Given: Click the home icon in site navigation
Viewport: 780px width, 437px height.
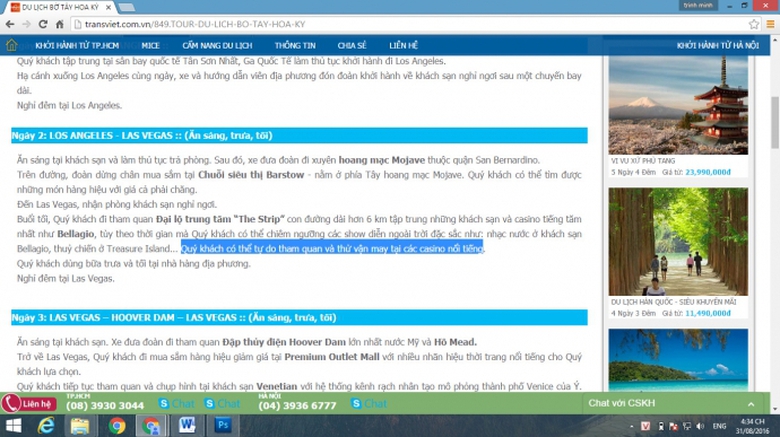Looking at the screenshot, I should tap(11, 45).
